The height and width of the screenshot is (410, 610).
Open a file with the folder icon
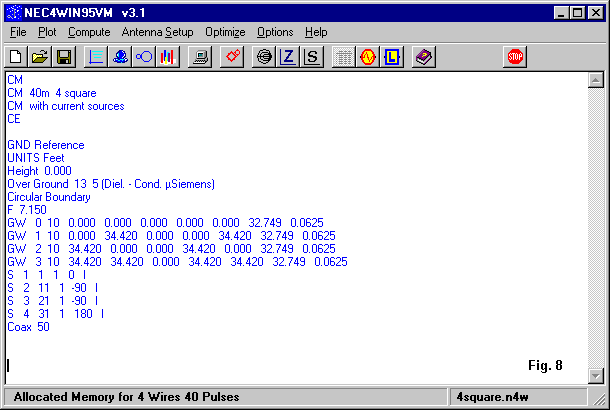(x=40, y=57)
